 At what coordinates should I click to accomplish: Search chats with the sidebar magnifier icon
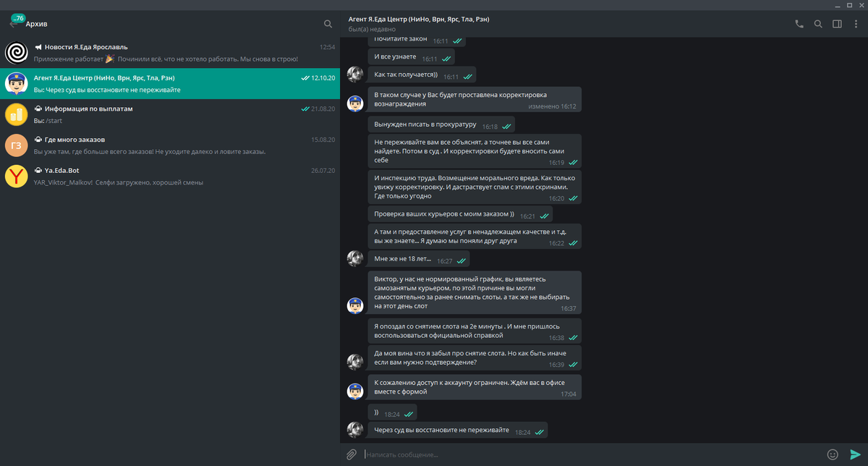(x=328, y=24)
